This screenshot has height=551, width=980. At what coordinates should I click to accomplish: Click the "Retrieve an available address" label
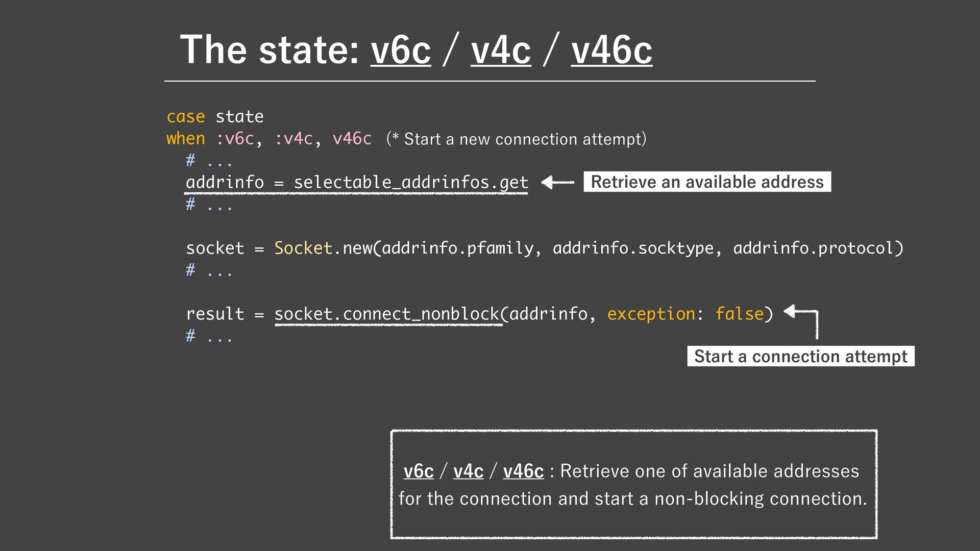tap(707, 182)
